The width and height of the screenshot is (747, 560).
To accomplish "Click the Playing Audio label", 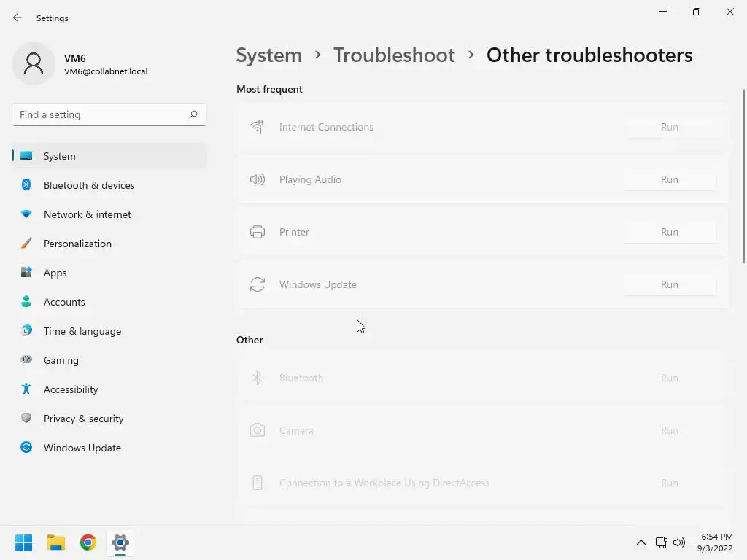I will pos(310,179).
